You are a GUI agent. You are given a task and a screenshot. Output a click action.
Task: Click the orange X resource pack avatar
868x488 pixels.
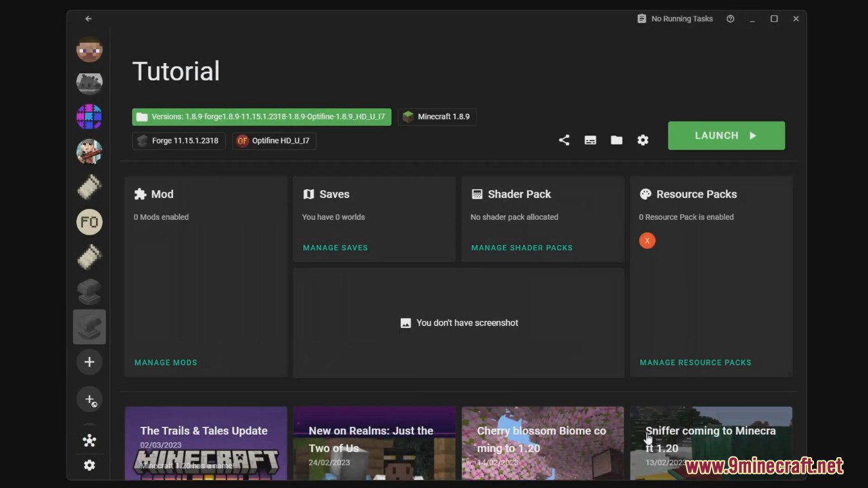pos(647,240)
